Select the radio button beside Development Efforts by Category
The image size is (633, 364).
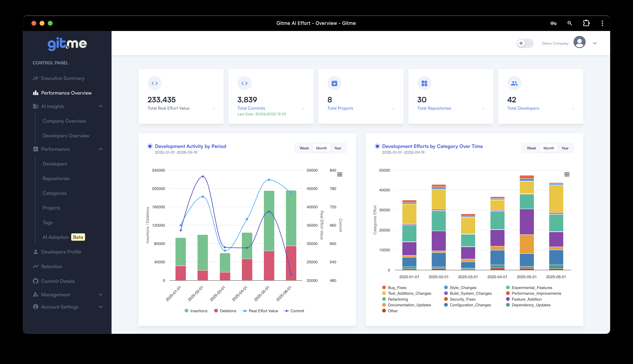pos(377,146)
